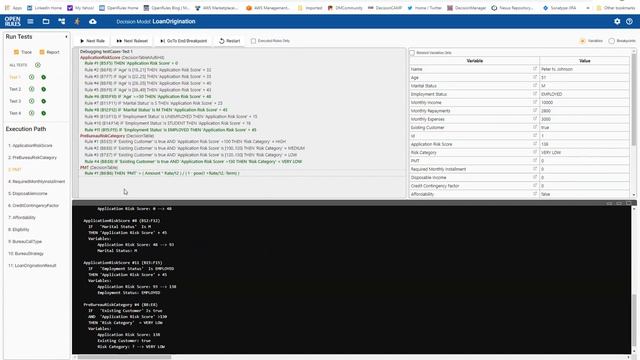Click edit icon in the Age variable row

click(535, 77)
